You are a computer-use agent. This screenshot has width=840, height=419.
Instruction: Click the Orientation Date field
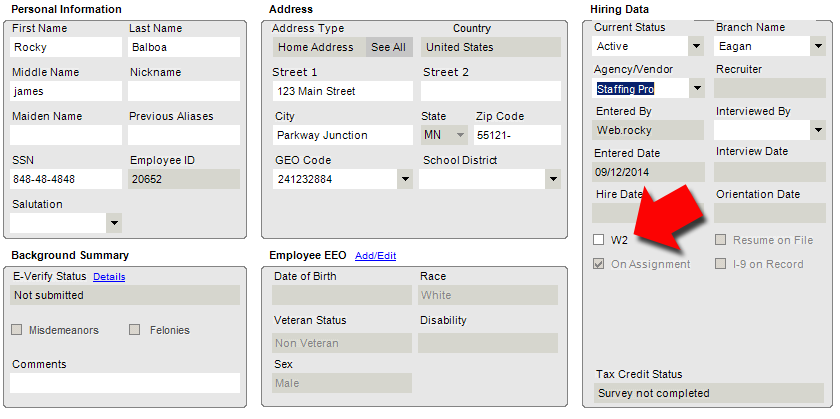[x=770, y=213]
